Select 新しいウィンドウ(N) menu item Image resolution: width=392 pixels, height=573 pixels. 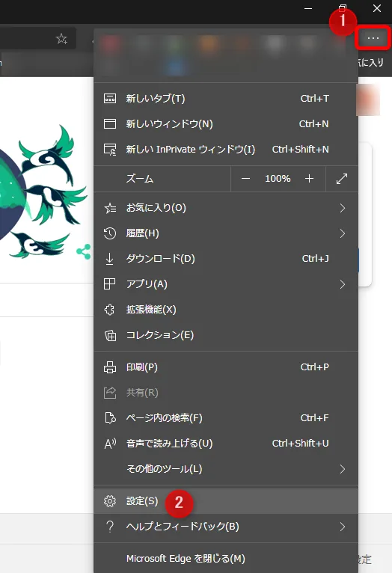(226, 124)
